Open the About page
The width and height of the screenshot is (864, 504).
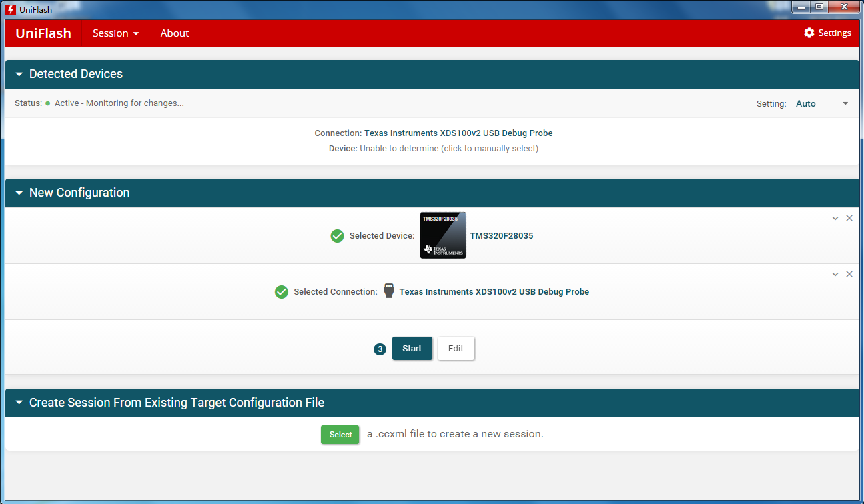175,33
